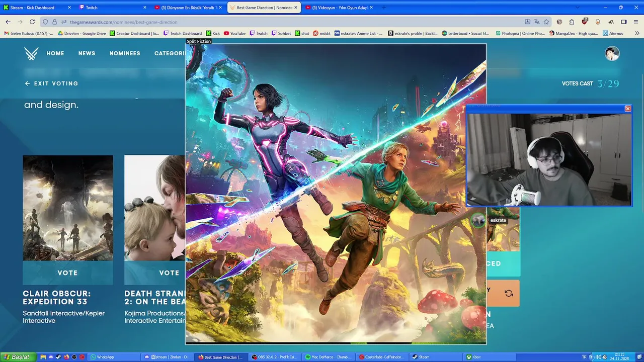This screenshot has height=362, width=644.
Task: Reload the page with the refresh icon
Action: (32, 22)
